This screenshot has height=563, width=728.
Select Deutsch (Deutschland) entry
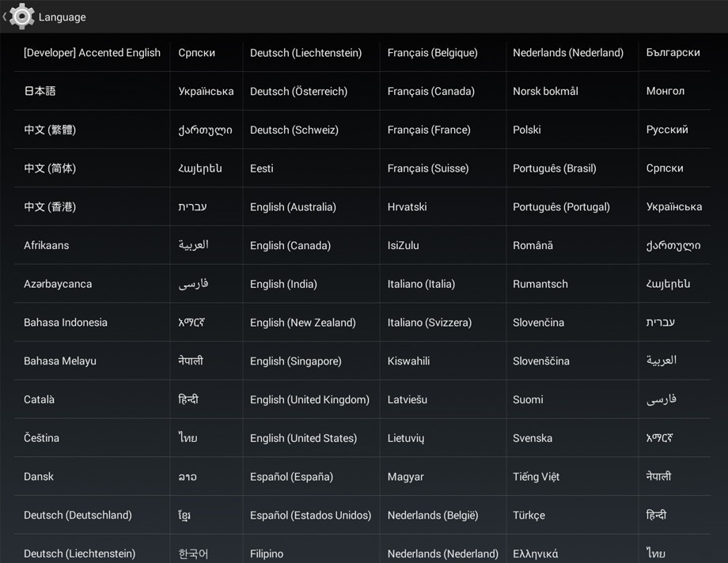78,515
